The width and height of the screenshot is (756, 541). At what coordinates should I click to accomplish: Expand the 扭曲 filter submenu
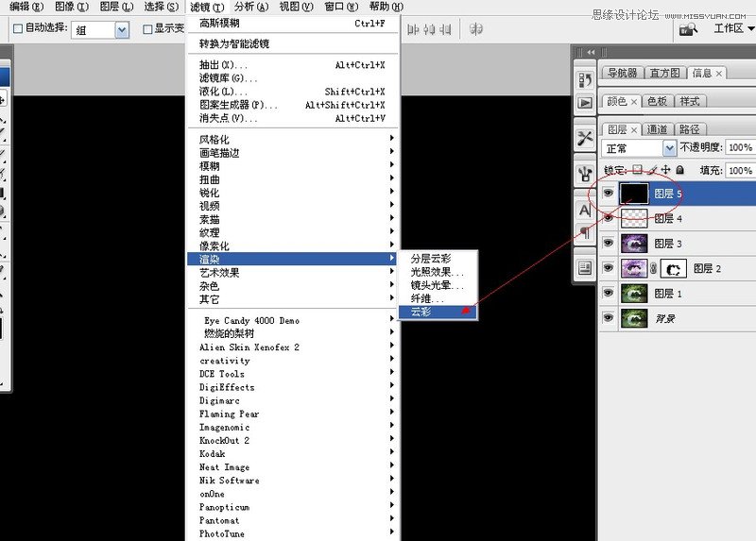point(292,179)
